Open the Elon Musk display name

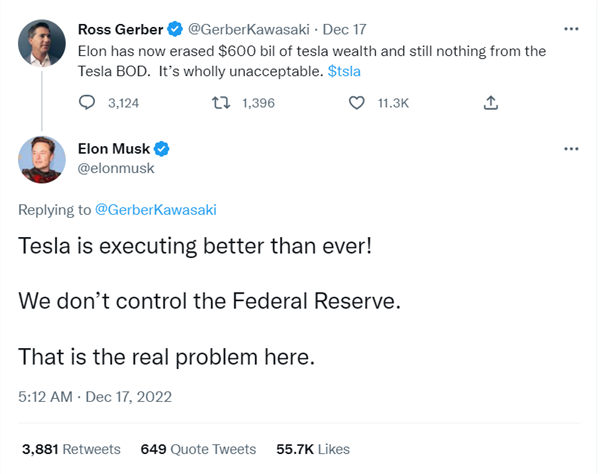pos(113,149)
